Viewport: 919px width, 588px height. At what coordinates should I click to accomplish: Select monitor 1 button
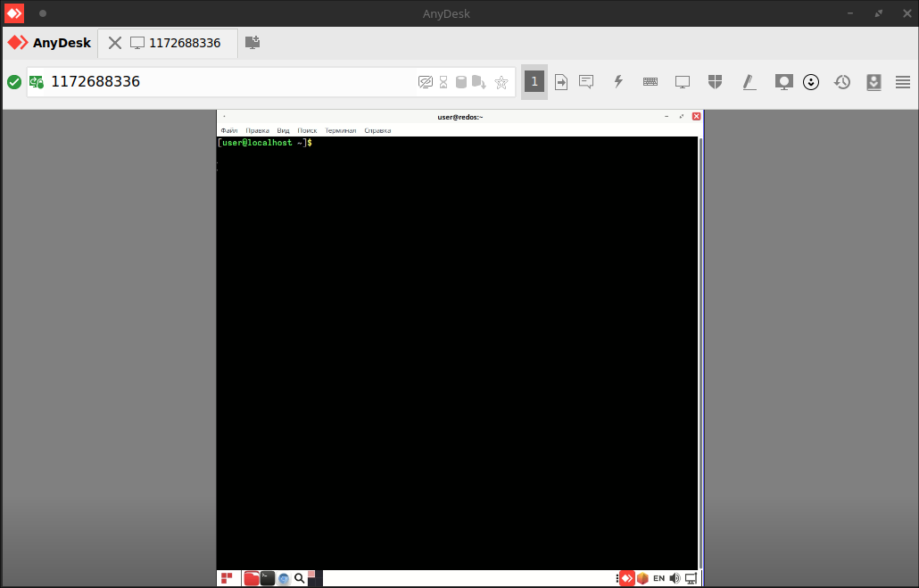click(x=534, y=82)
